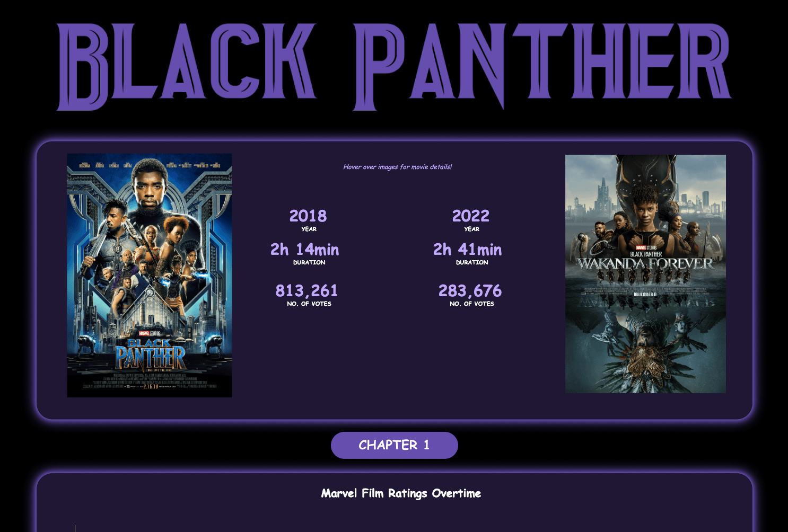Click the YEAR label under 2022
Screen dimensions: 788x532
(472, 229)
